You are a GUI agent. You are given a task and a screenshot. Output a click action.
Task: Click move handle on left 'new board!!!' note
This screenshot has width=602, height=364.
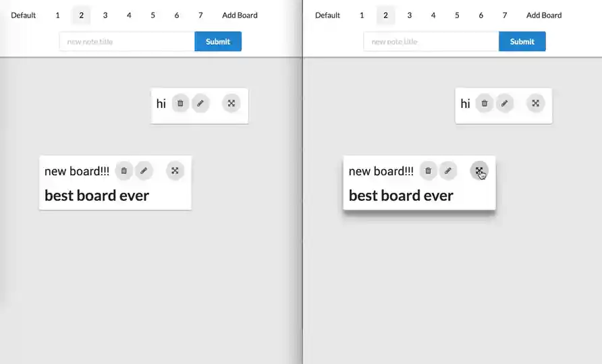click(x=175, y=171)
